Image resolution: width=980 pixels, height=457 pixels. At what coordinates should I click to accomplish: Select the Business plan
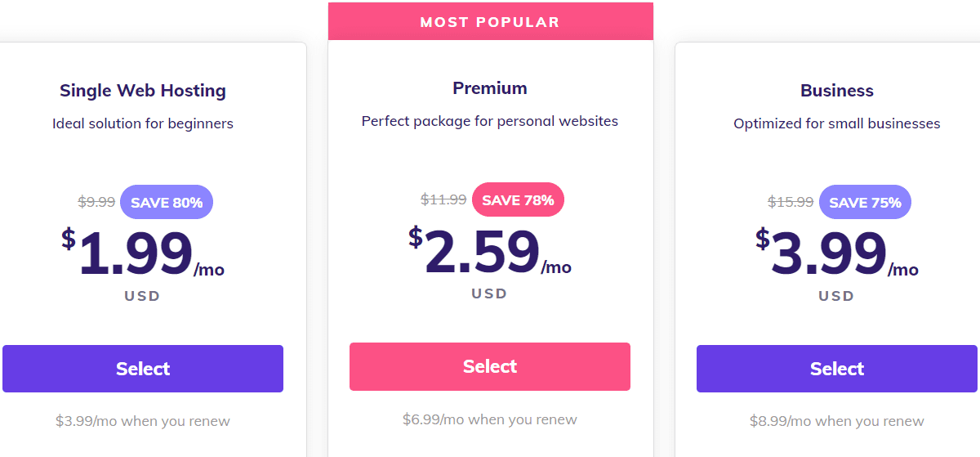click(x=836, y=369)
